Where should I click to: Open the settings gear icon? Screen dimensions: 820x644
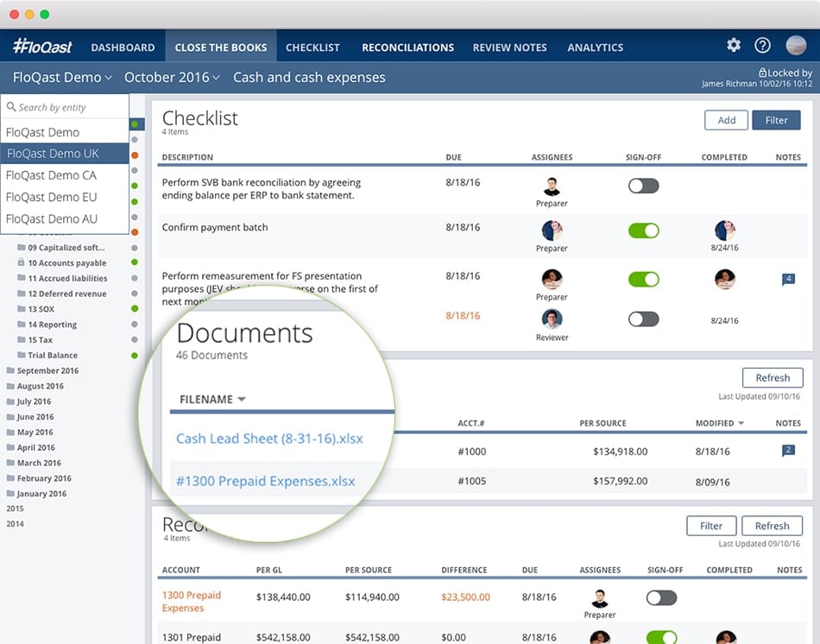pyautogui.click(x=734, y=46)
